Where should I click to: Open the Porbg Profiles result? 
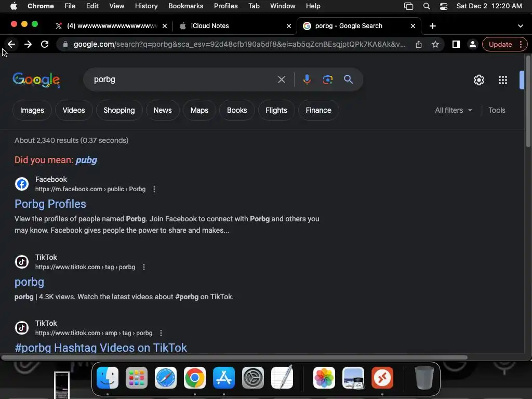point(50,204)
